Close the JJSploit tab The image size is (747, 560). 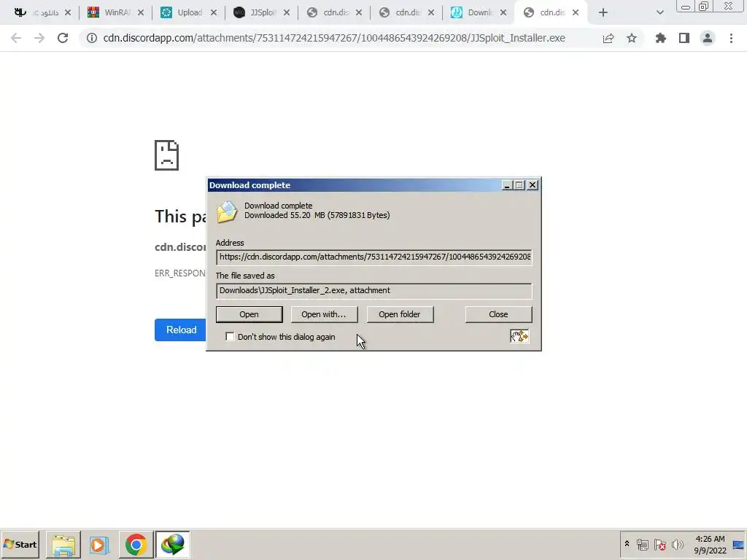point(286,13)
